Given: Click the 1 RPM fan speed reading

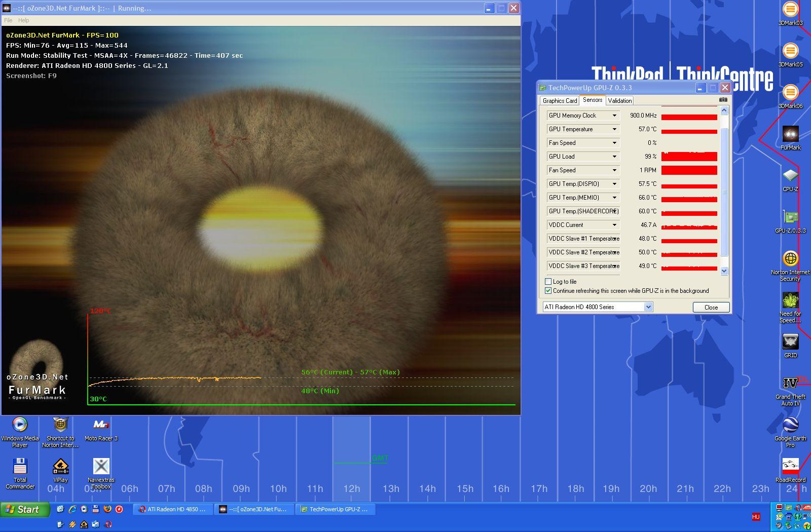Looking at the screenshot, I should [648, 170].
